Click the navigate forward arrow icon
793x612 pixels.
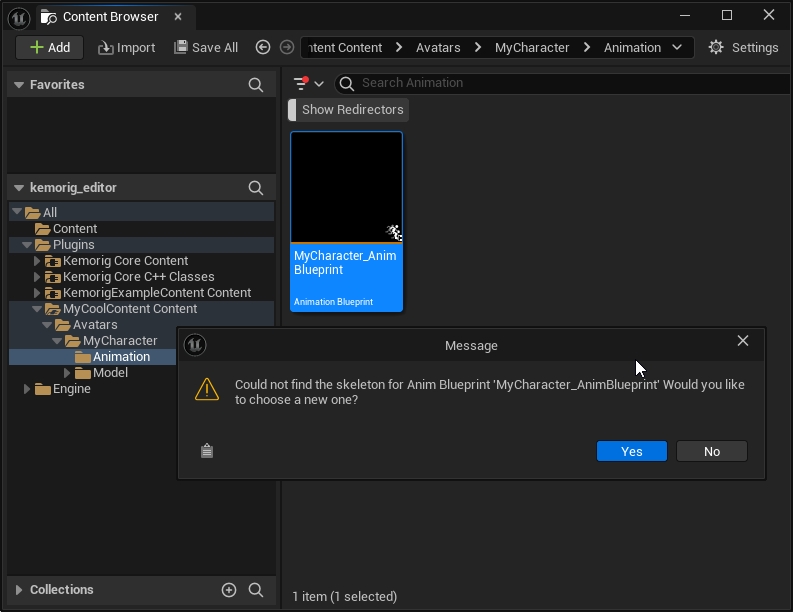[x=287, y=47]
